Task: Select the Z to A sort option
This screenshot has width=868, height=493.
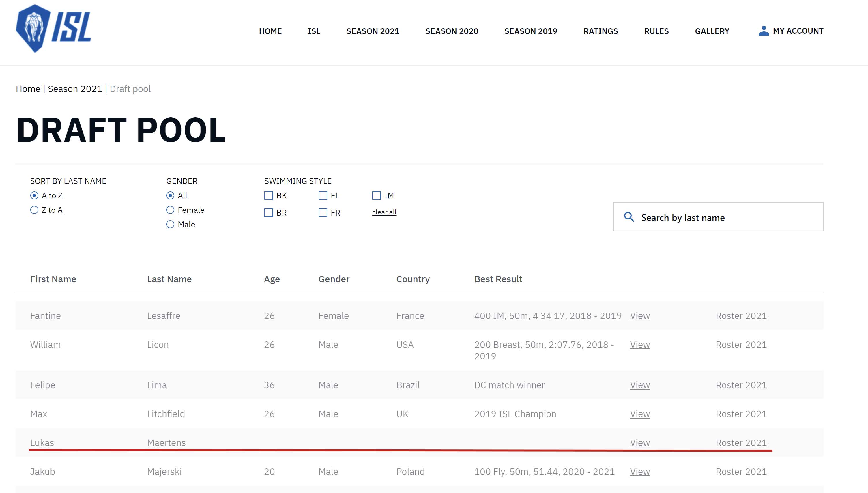Action: click(x=34, y=210)
